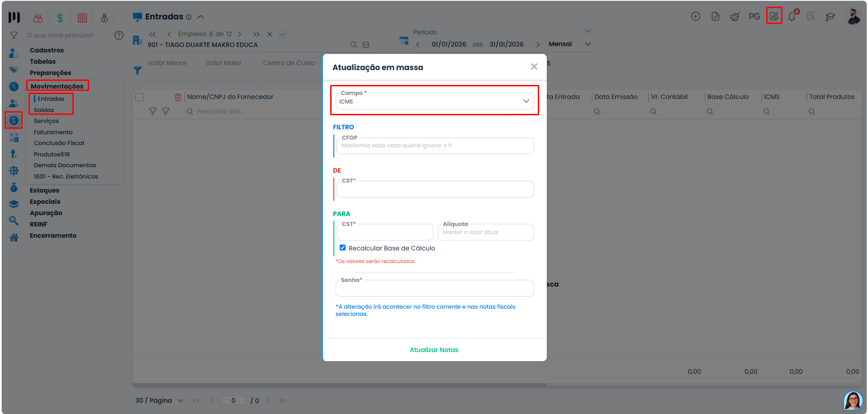Click the sidebar filter funnel icon
The height and width of the screenshot is (414, 868).
tap(14, 35)
